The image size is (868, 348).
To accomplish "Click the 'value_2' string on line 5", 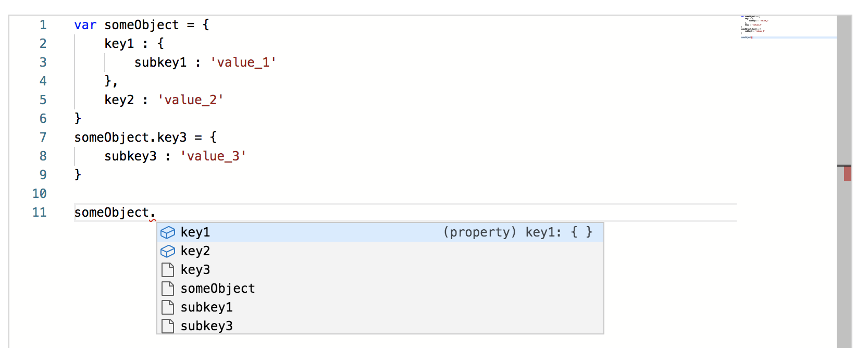I will (191, 100).
